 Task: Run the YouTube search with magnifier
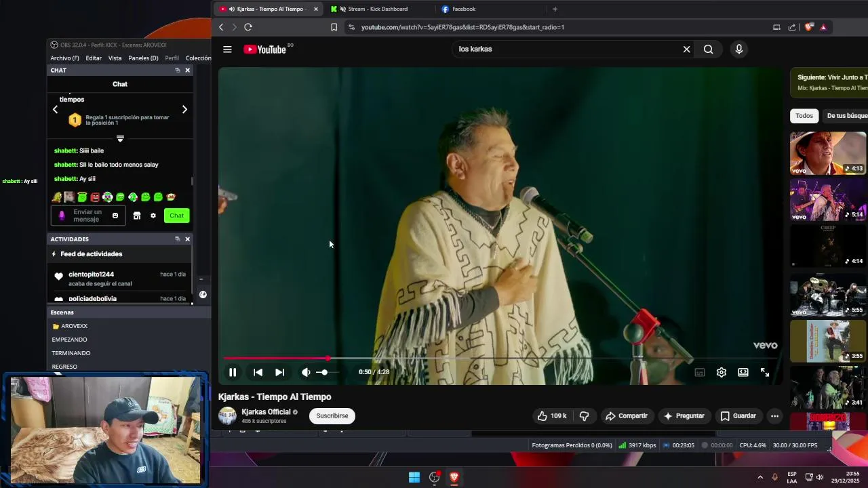tap(708, 49)
